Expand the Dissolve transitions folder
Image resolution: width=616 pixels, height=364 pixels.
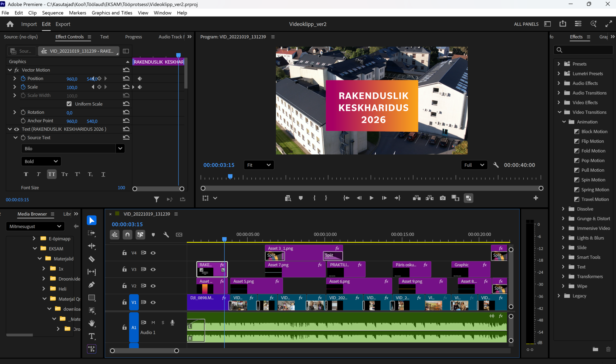[x=563, y=209]
